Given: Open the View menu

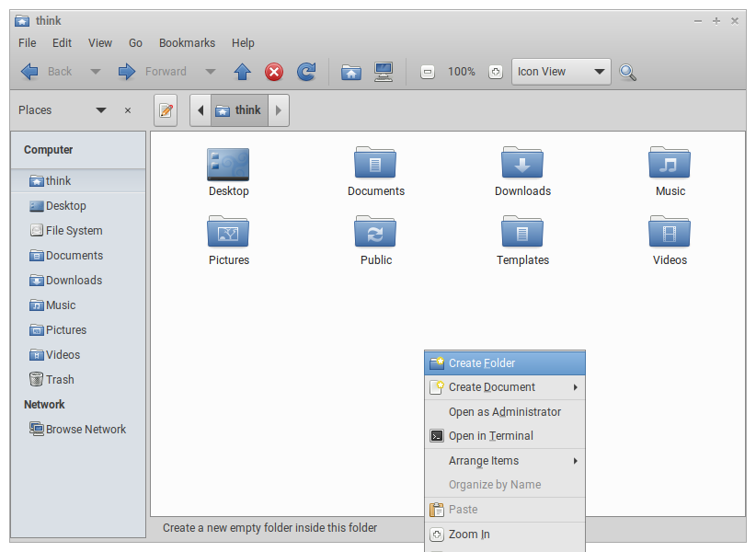Looking at the screenshot, I should pyautogui.click(x=100, y=43).
